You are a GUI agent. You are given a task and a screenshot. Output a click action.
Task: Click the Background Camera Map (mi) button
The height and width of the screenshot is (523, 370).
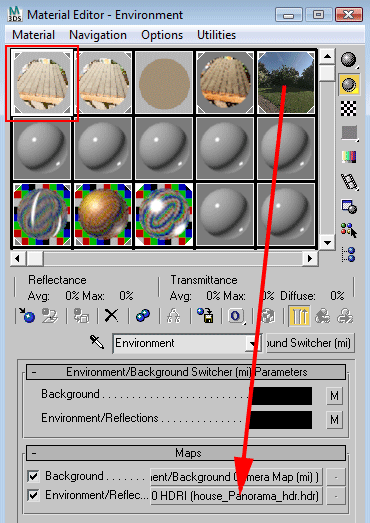click(237, 477)
